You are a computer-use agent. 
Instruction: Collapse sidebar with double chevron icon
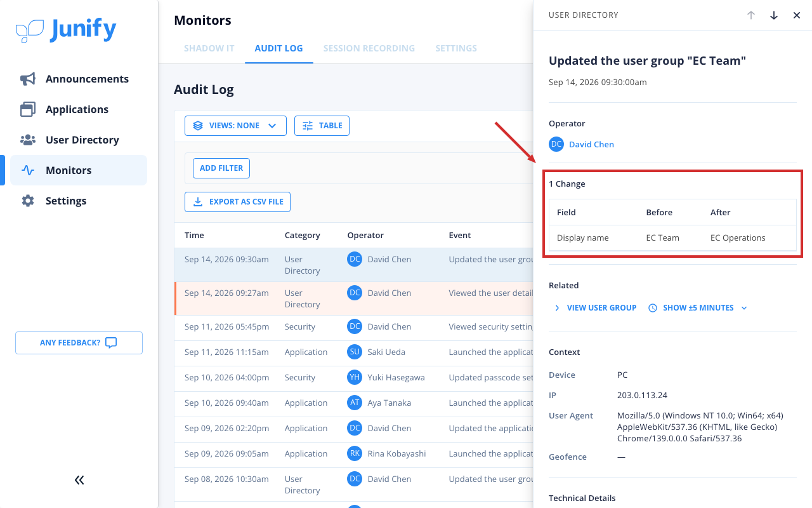tap(79, 480)
